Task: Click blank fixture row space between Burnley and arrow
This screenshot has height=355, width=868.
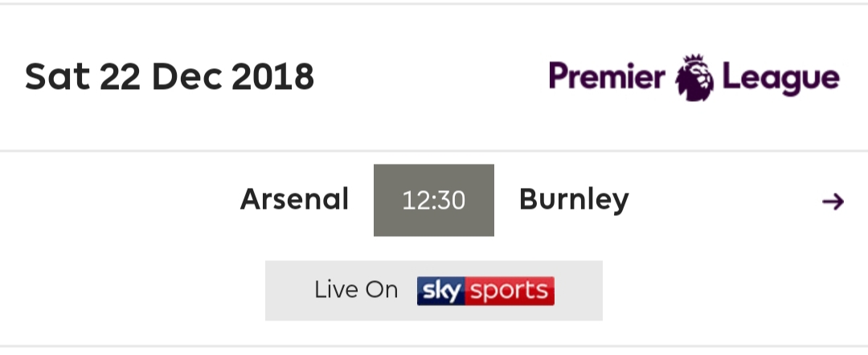Action: click(725, 200)
